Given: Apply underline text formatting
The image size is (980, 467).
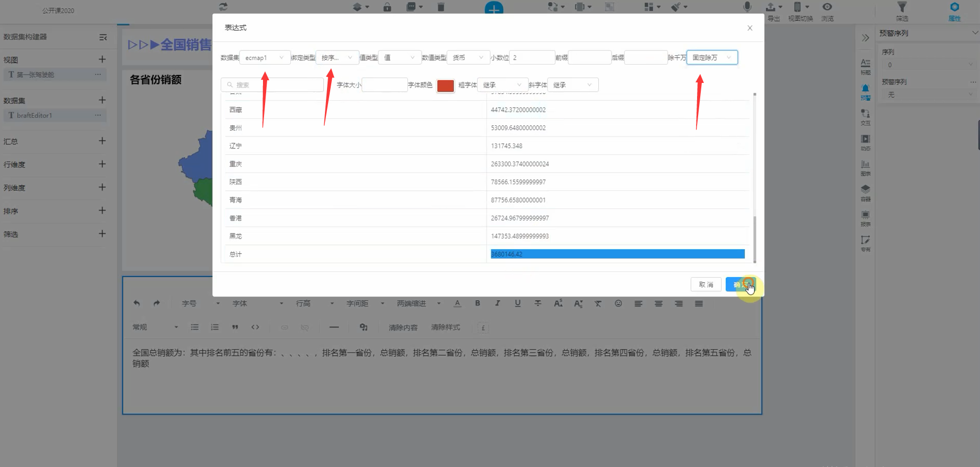Looking at the screenshot, I should 518,303.
